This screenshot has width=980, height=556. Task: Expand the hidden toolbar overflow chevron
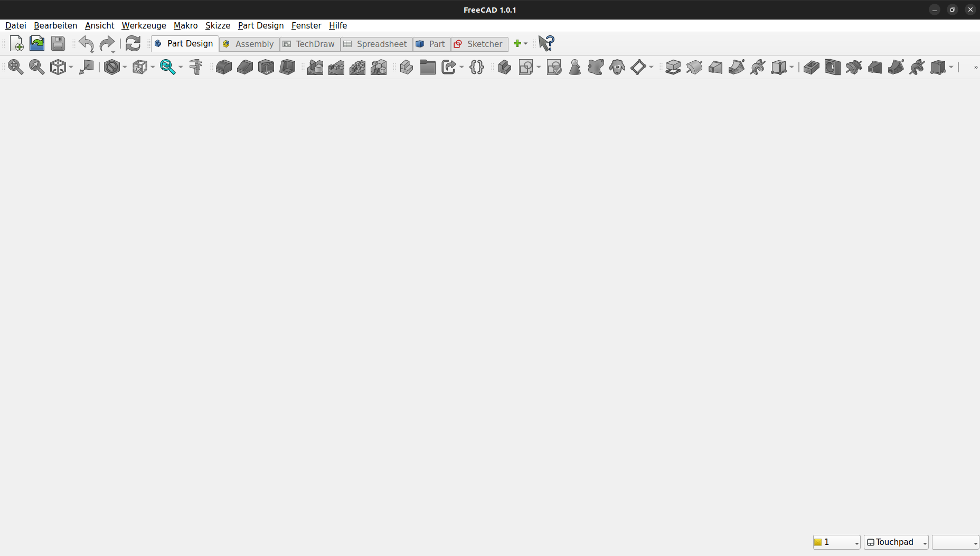975,67
